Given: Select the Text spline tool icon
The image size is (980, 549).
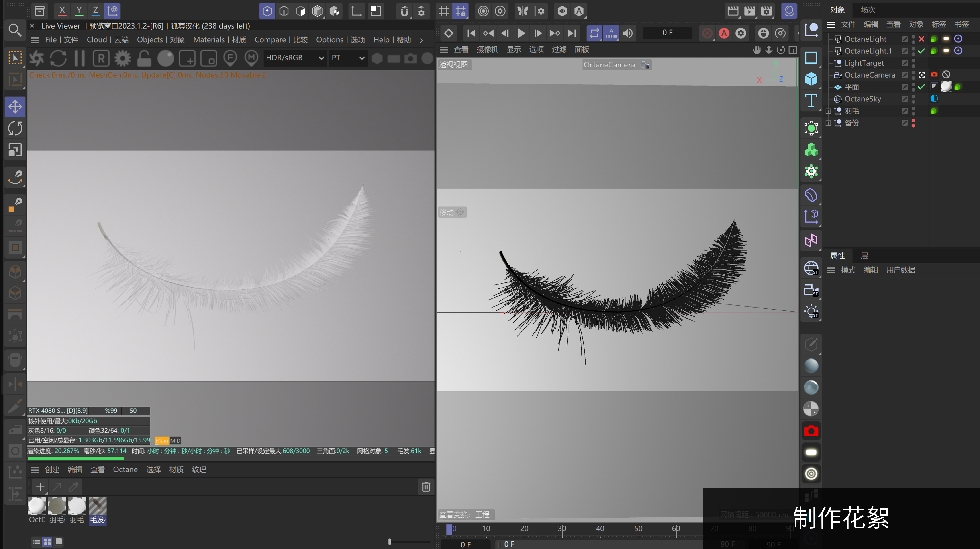Looking at the screenshot, I should (x=811, y=101).
